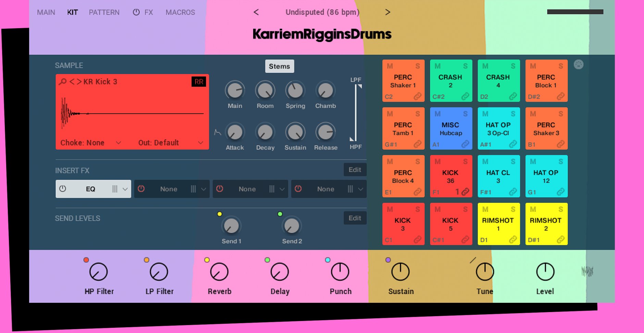This screenshot has height=333, width=644.
Task: Expand the EQ insert slot dropdown
Action: (x=125, y=189)
